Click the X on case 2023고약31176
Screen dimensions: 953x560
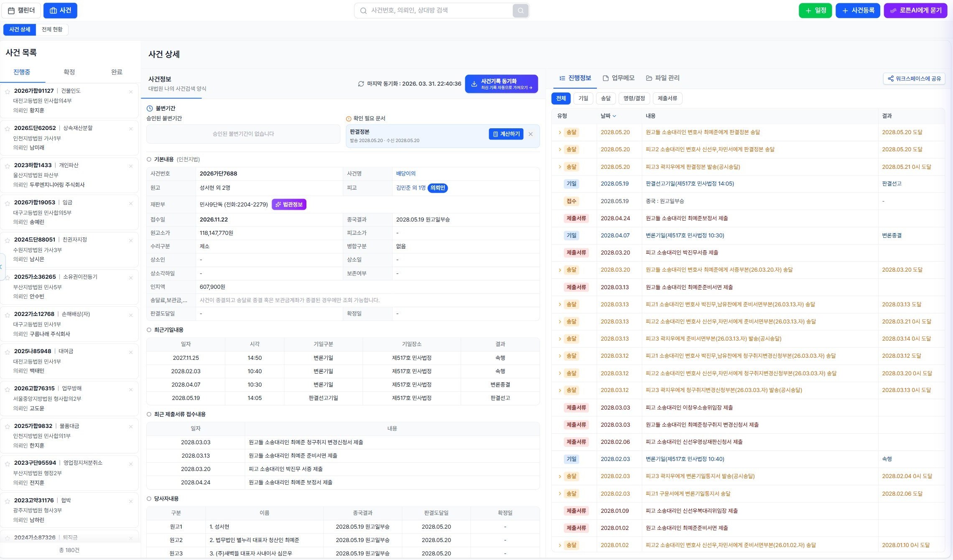coord(131,501)
